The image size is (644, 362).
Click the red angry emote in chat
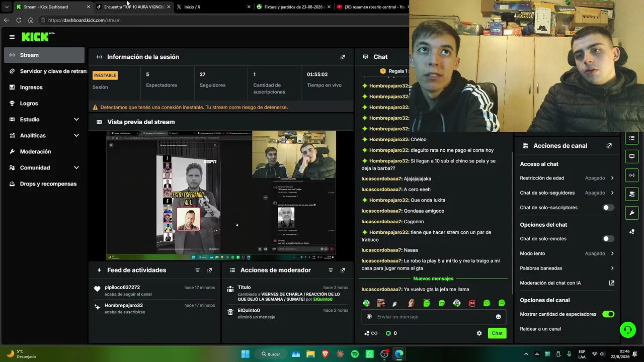pos(472,303)
